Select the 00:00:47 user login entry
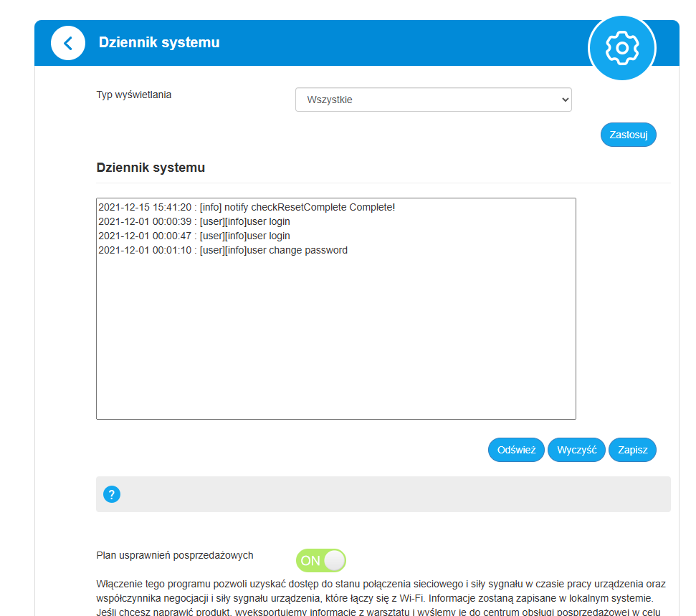696x616 pixels. (x=194, y=236)
